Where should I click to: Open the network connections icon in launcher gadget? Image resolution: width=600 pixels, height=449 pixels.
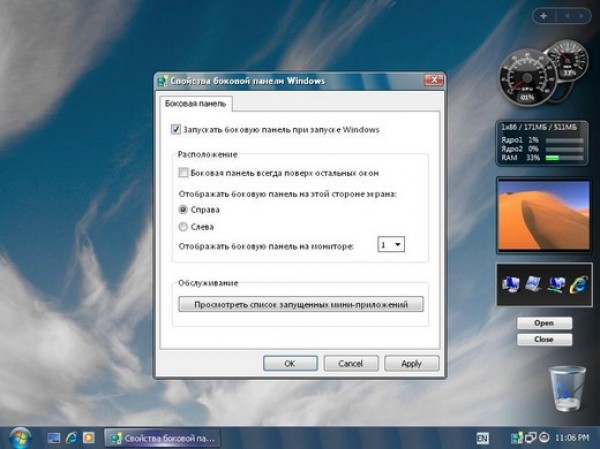(556, 285)
